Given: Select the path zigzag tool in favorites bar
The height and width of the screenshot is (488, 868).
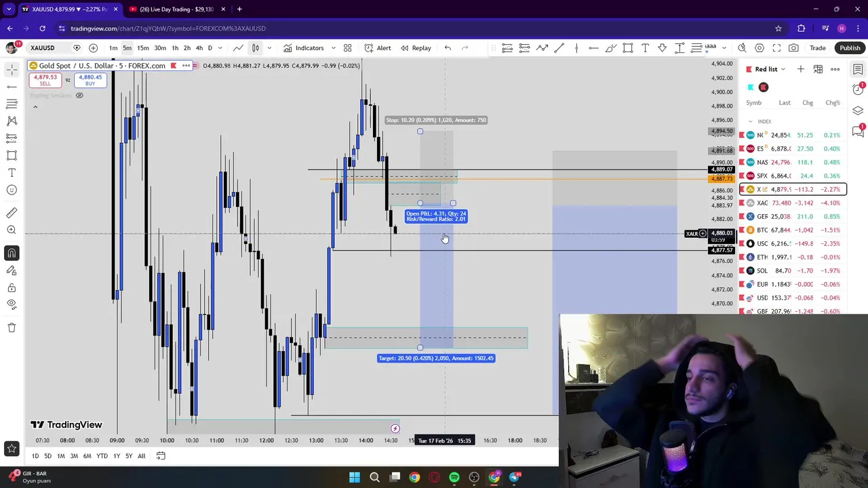Looking at the screenshot, I should pos(542,48).
